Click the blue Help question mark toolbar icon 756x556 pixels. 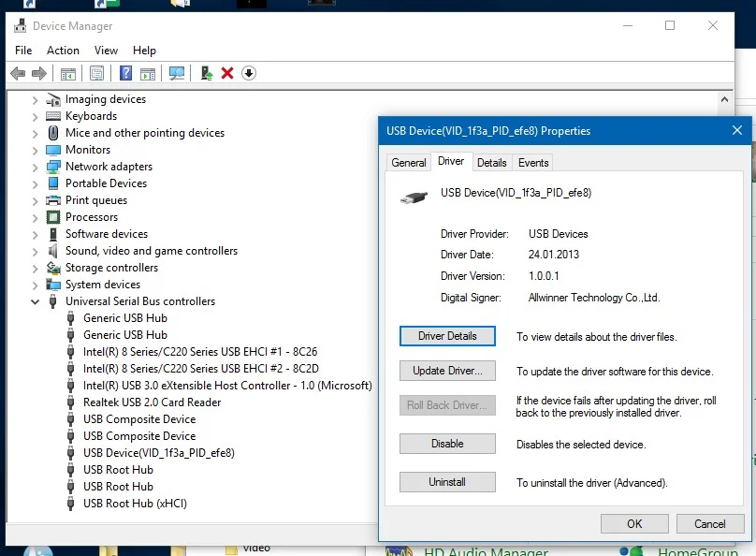pos(125,73)
